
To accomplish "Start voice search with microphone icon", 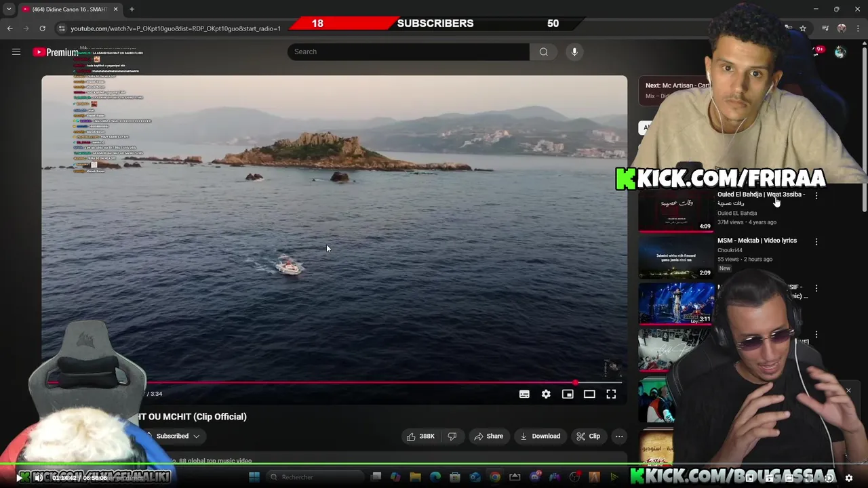I will [x=574, y=52].
